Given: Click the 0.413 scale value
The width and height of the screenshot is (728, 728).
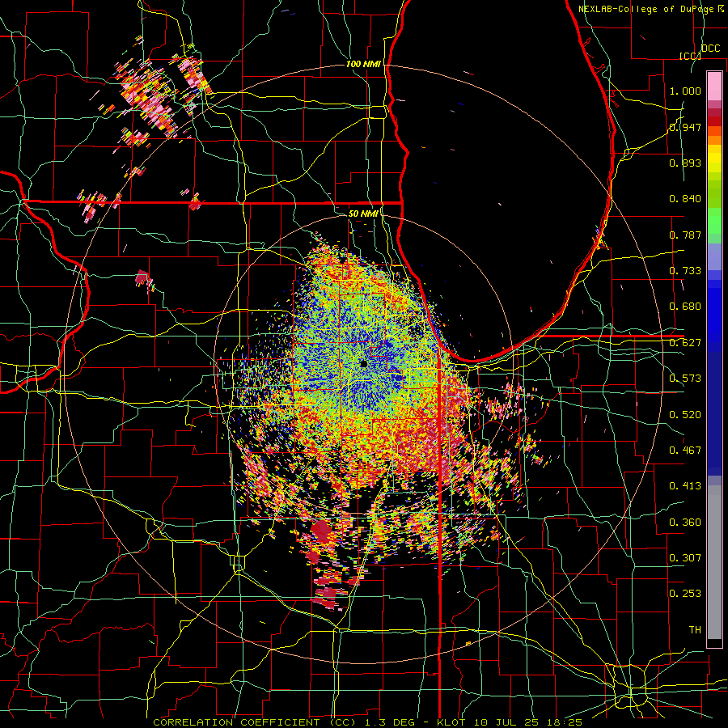Looking at the screenshot, I should [x=685, y=486].
